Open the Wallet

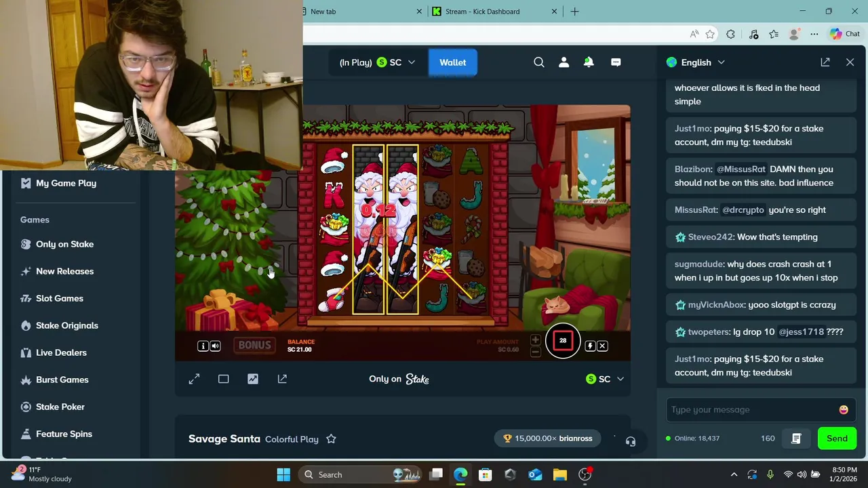[x=452, y=62]
